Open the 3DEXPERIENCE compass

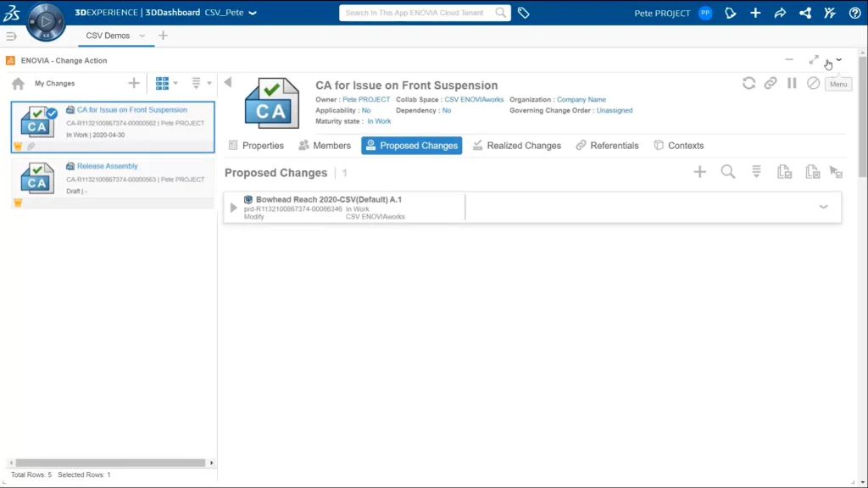[46, 21]
